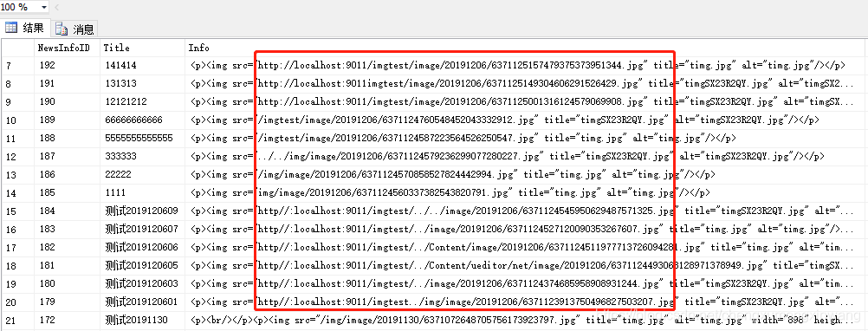Select Title cell 测试2019120603
868x331 pixels.
click(x=142, y=284)
